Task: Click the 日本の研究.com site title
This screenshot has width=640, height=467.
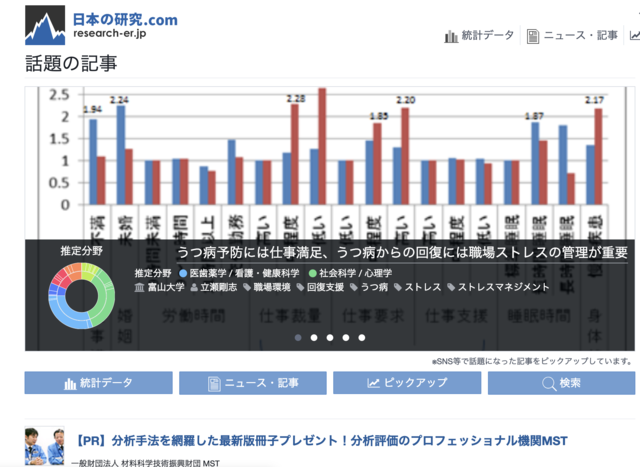Action: 125,20
